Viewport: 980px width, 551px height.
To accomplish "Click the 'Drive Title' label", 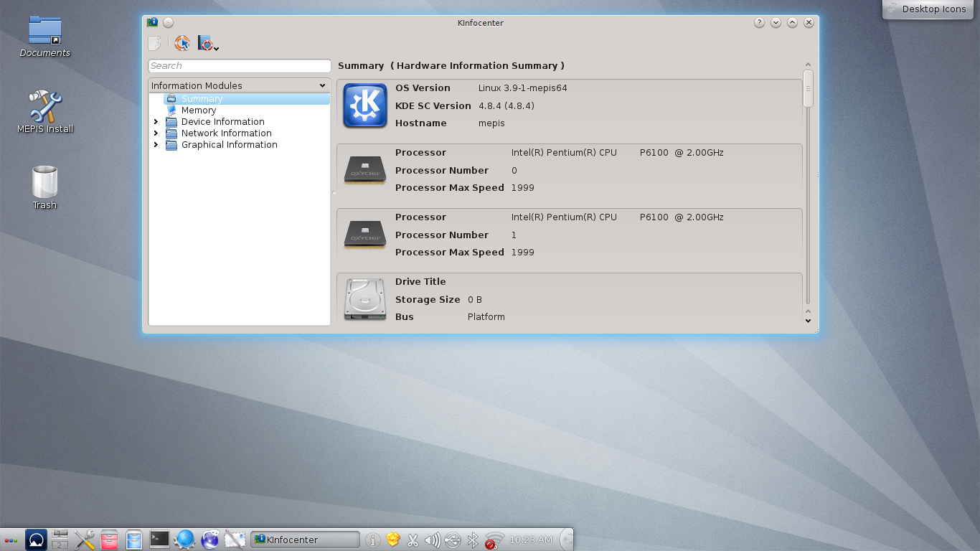I will point(420,282).
